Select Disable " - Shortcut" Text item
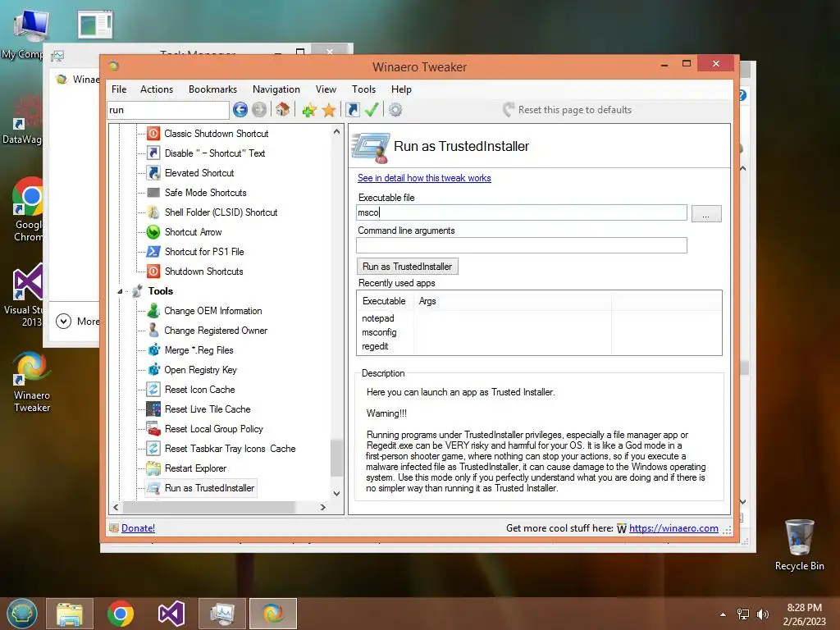The width and height of the screenshot is (840, 630). coord(215,153)
